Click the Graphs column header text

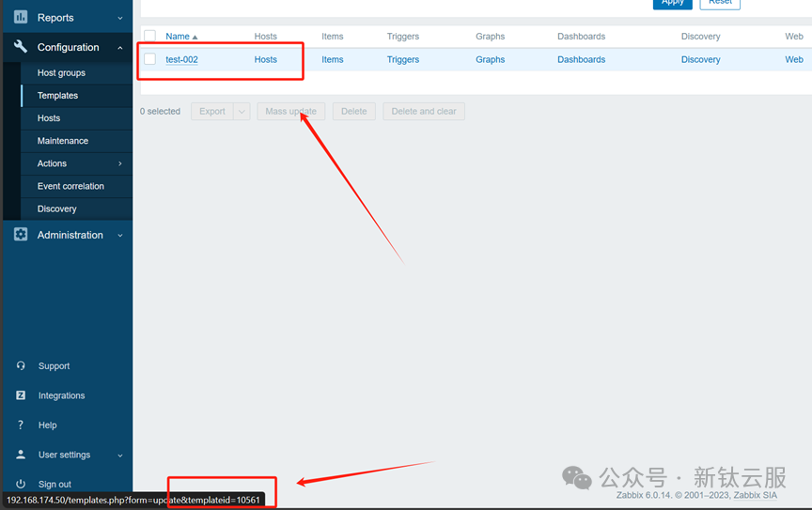tap(491, 37)
